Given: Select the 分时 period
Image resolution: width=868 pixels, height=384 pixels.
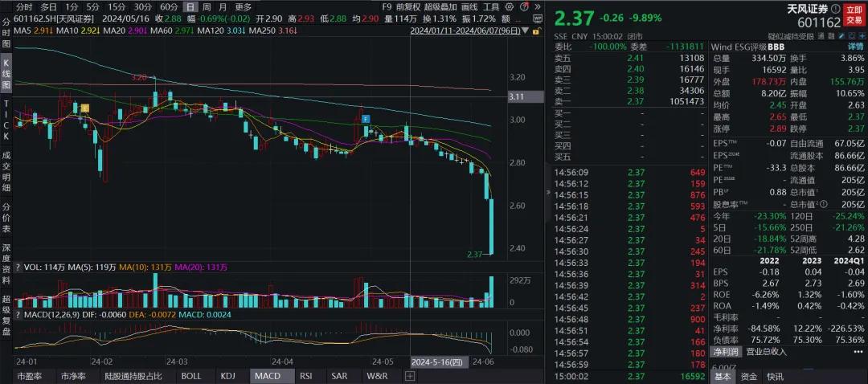Looking at the screenshot, I should click(x=23, y=7).
